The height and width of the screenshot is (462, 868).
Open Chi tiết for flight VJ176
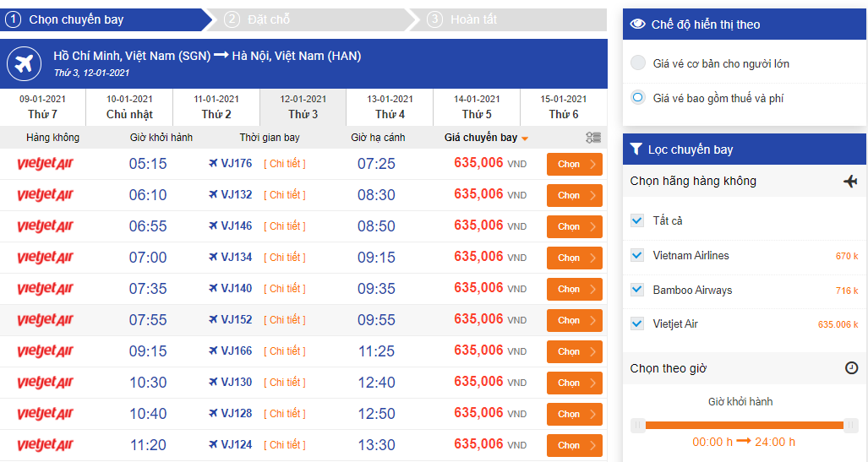(x=285, y=164)
